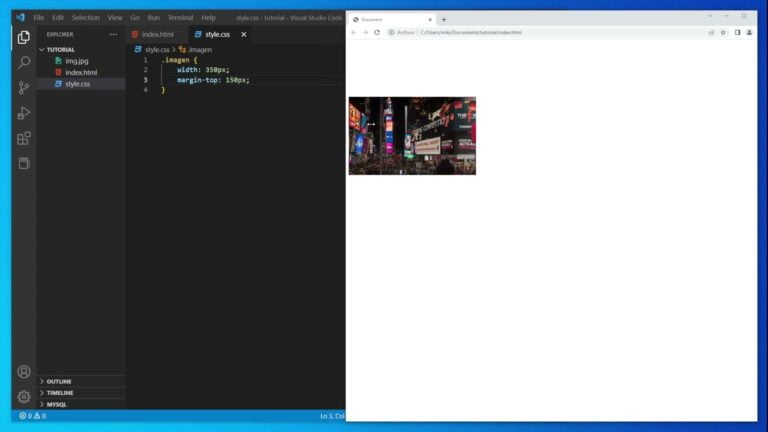Screen dimensions: 768x432
Task: Close the style.css editor tab
Action: point(243,34)
